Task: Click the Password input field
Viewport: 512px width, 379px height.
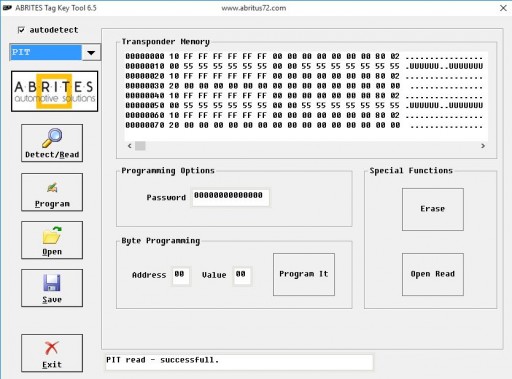Action: pos(230,197)
